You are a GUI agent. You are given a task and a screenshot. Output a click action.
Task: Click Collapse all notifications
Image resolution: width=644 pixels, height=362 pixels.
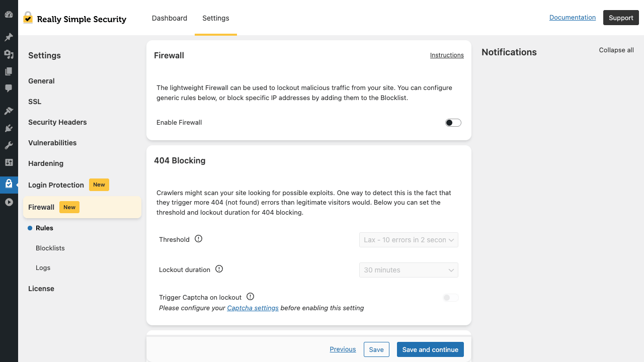[x=616, y=50]
